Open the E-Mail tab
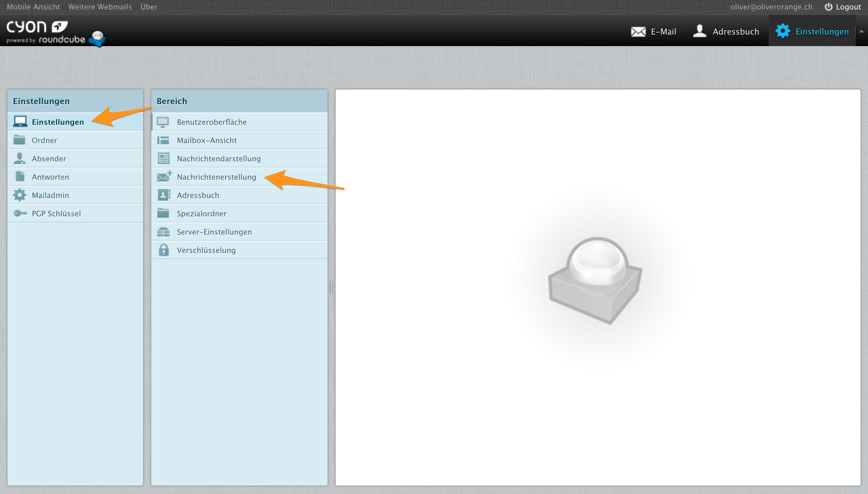This screenshot has width=868, height=494. point(653,32)
